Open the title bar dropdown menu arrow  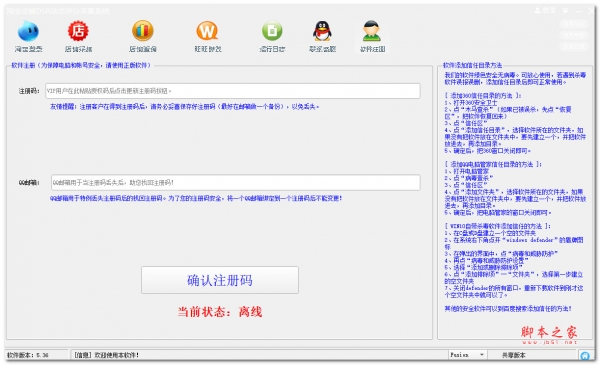pyautogui.click(x=566, y=10)
